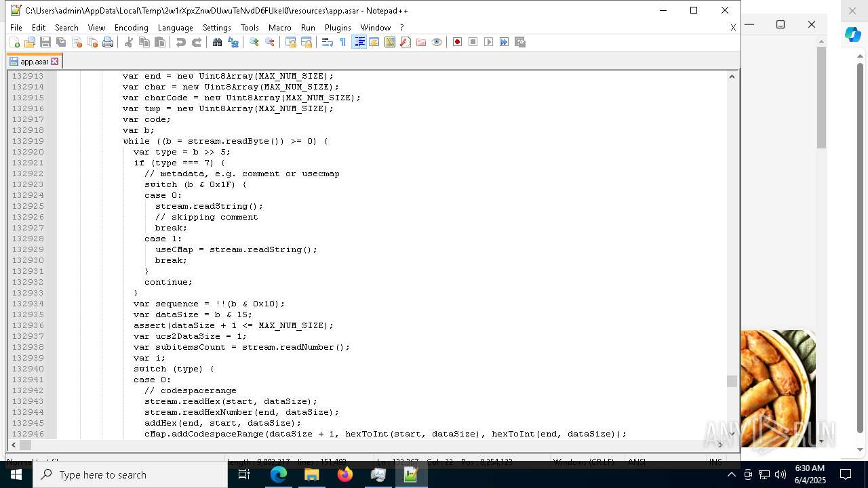Play back the recorded macro
This screenshot has width=868, height=488.
point(489,42)
